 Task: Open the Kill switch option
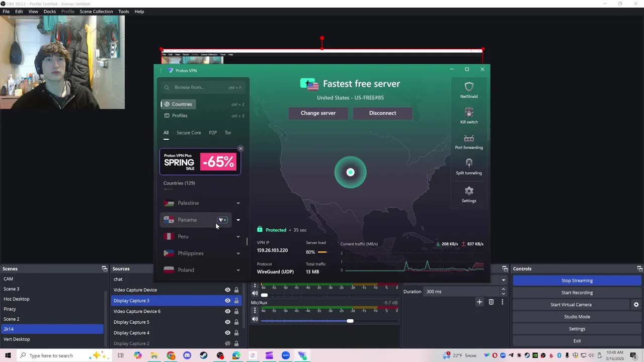tap(469, 116)
